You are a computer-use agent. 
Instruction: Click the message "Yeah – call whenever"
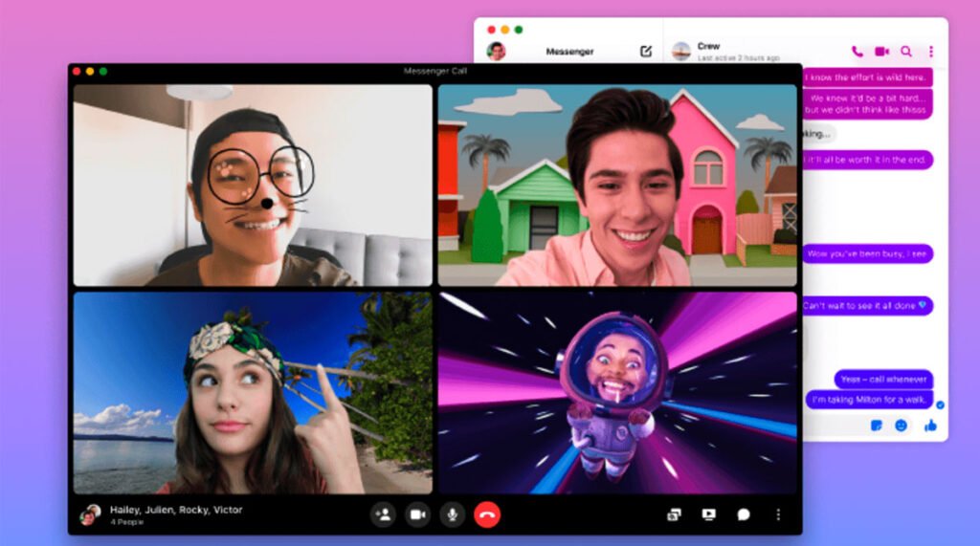point(883,380)
